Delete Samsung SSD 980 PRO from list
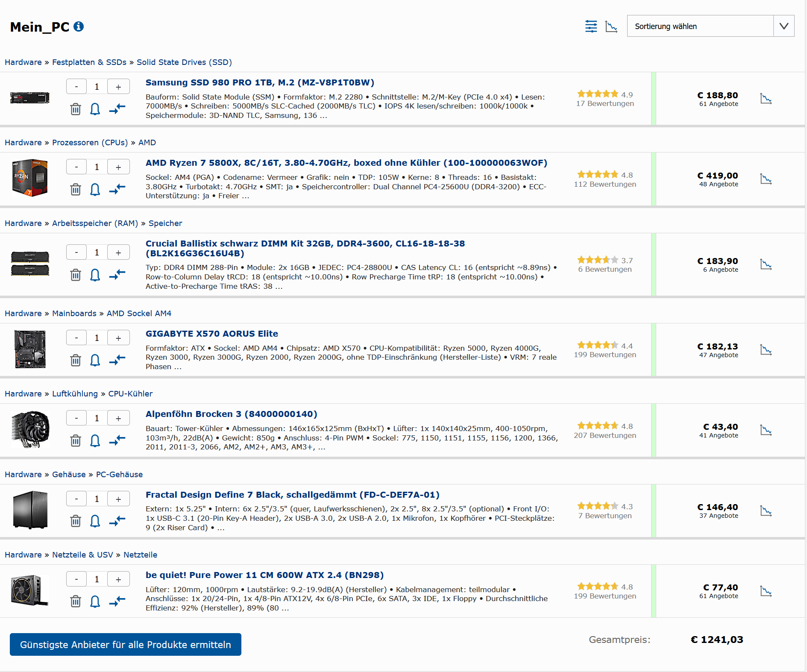Viewport: 807px width, 672px height. 76,109
